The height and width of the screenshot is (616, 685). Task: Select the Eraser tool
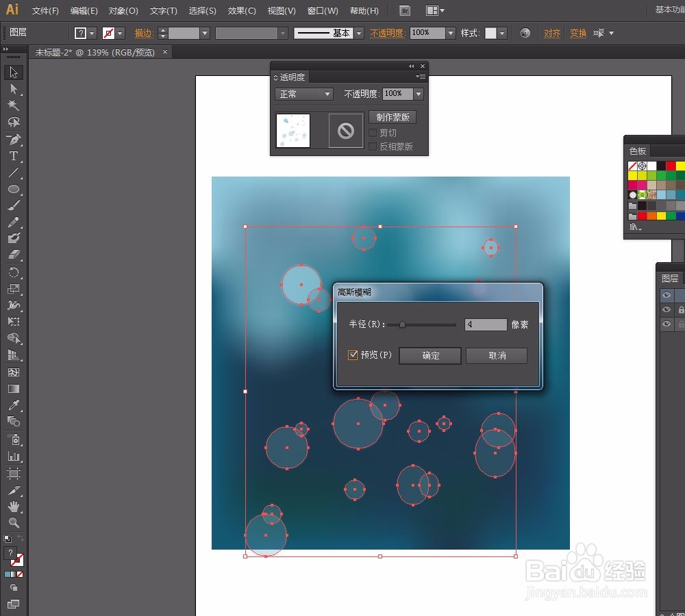tap(14, 255)
